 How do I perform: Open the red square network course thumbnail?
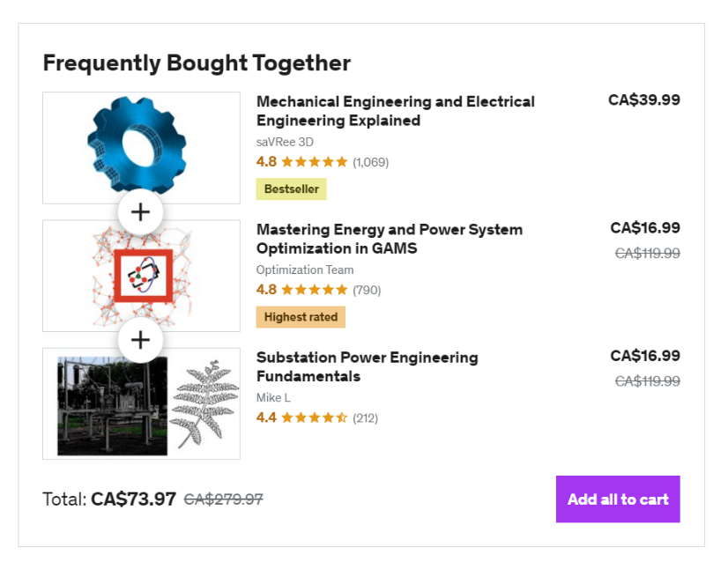(141, 276)
